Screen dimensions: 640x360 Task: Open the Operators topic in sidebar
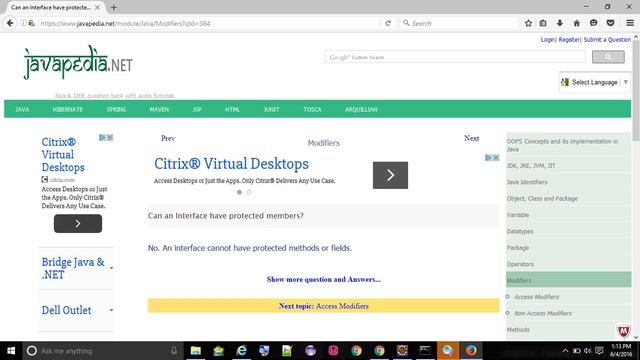pos(520,264)
